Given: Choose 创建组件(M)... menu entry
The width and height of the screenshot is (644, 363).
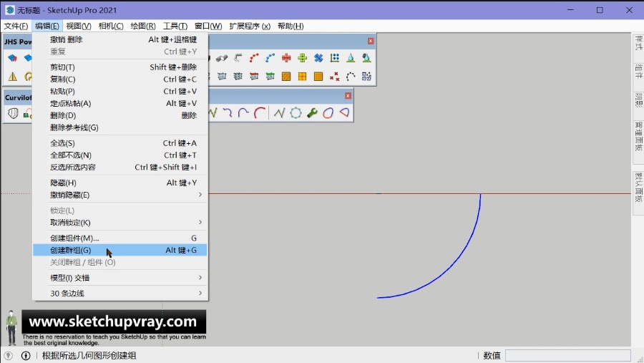Looking at the screenshot, I should point(120,238).
